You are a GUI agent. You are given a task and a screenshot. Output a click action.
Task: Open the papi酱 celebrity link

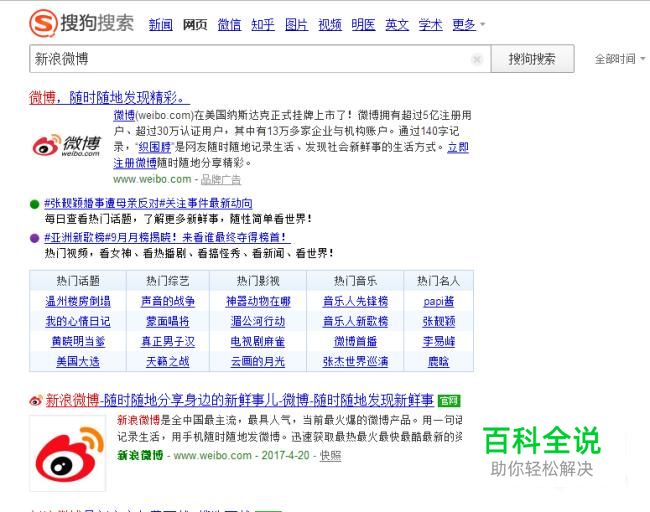(439, 301)
